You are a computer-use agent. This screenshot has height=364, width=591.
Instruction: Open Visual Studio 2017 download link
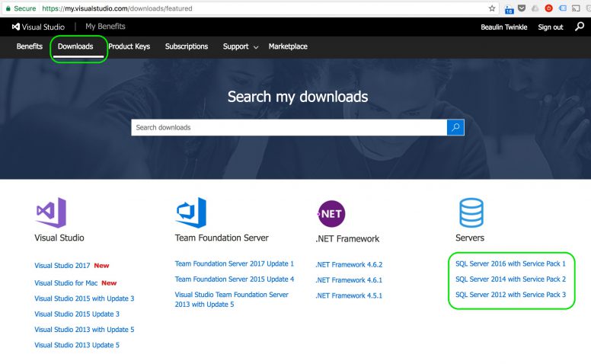pos(62,266)
